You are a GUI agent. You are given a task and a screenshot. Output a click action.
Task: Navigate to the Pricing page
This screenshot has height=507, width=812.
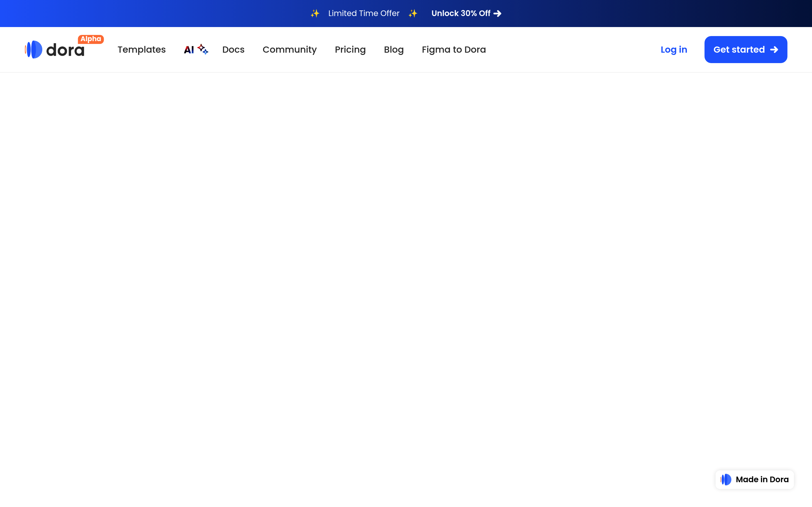350,50
